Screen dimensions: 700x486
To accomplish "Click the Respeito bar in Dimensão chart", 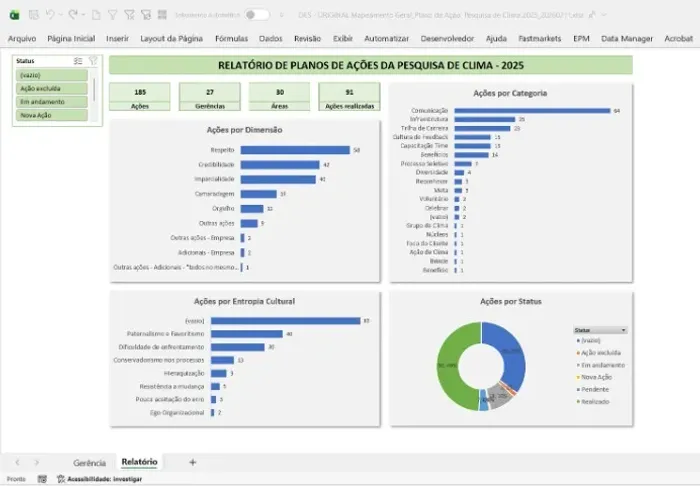I will [295, 150].
